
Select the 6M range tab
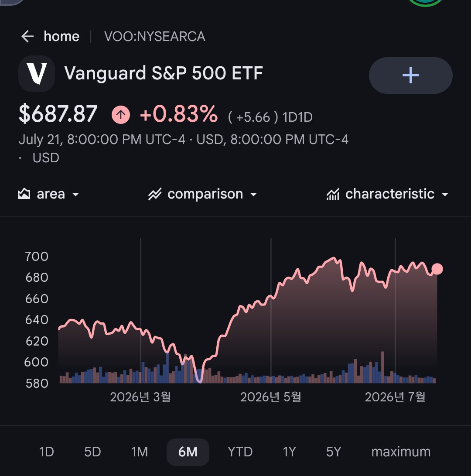pos(188,452)
